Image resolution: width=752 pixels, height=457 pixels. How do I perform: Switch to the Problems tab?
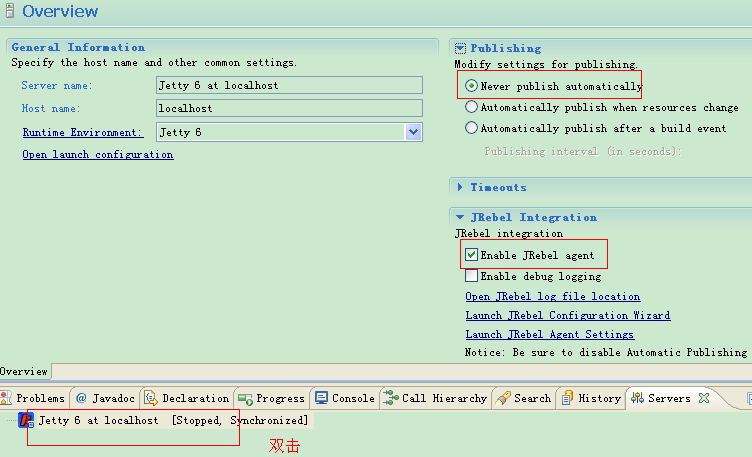coord(35,398)
